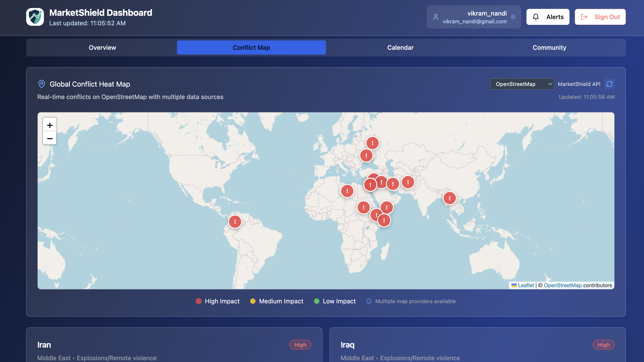Click the conflict marker near Afghanistan
644x362 pixels.
pyautogui.click(x=408, y=182)
